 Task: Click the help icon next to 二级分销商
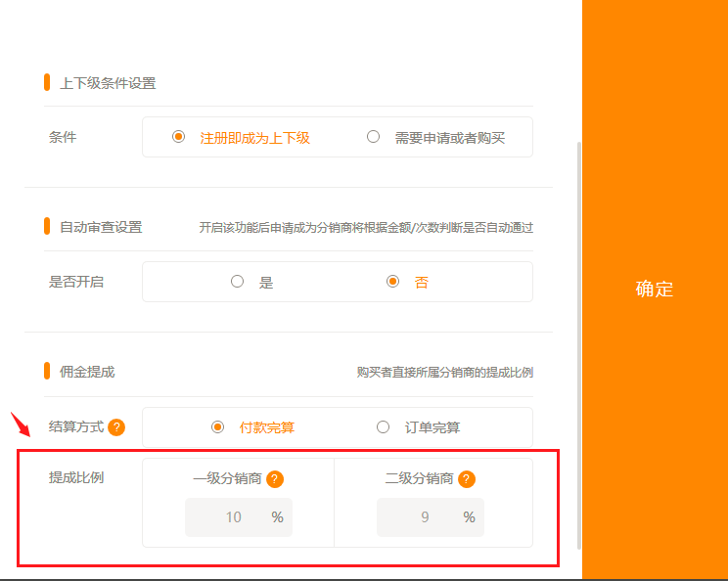[x=467, y=479]
